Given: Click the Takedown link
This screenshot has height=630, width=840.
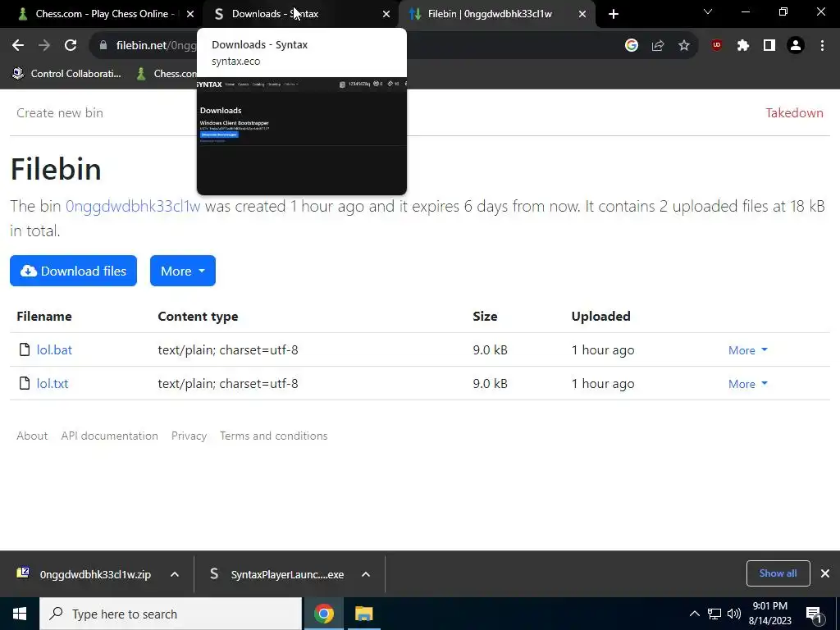Looking at the screenshot, I should point(794,113).
